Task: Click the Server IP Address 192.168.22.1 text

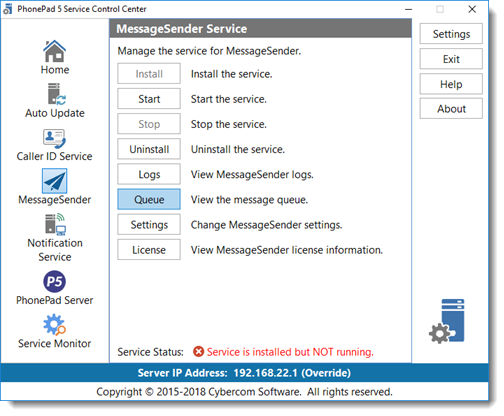Action: [x=244, y=373]
